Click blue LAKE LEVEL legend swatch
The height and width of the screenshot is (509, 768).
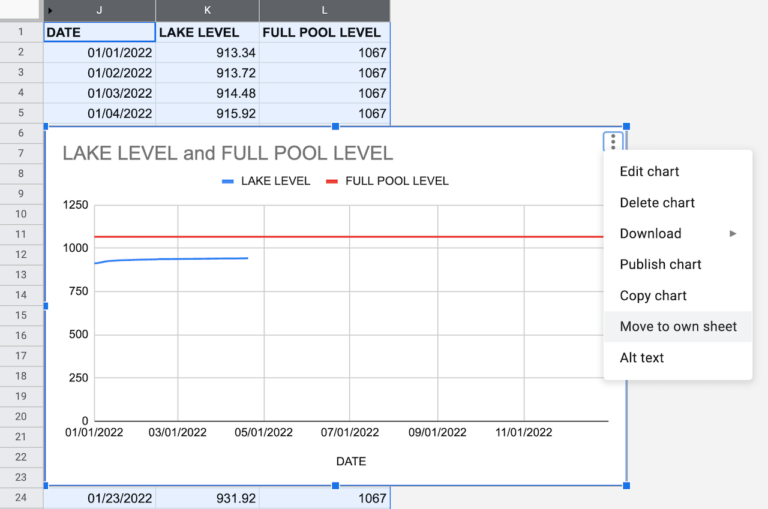click(x=228, y=182)
